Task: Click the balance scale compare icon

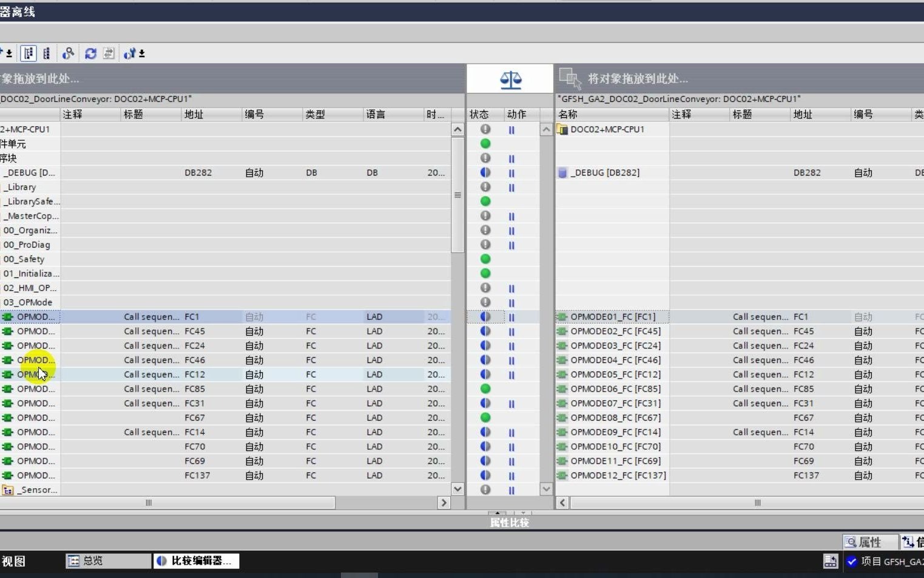Action: pyautogui.click(x=511, y=79)
